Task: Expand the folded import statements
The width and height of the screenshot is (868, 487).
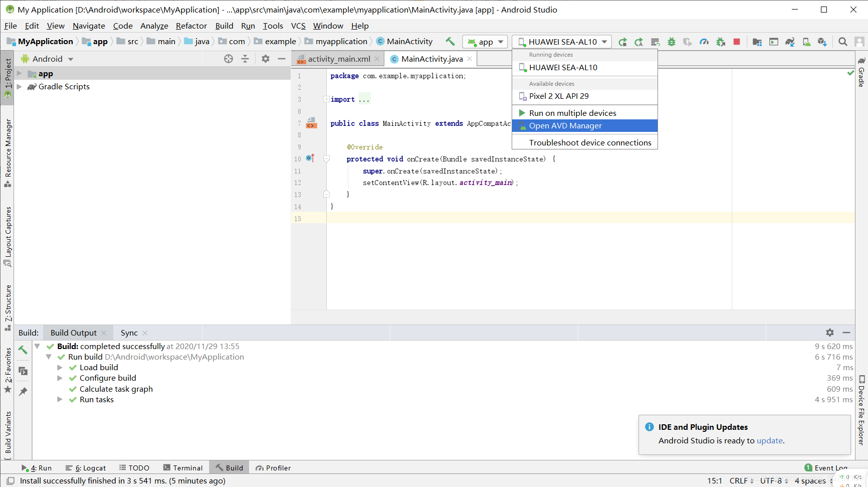Action: tap(326, 99)
